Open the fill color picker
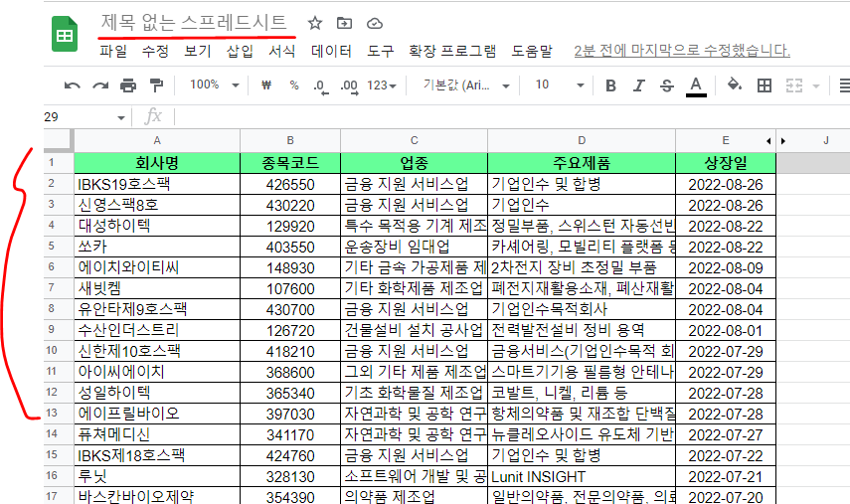The width and height of the screenshot is (850, 504). pyautogui.click(x=735, y=84)
